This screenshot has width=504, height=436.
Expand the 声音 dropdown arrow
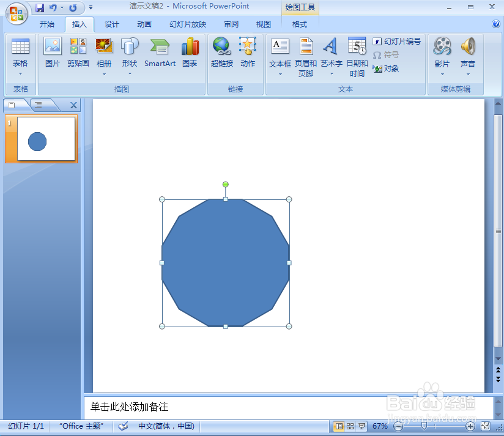pyautogui.click(x=468, y=74)
